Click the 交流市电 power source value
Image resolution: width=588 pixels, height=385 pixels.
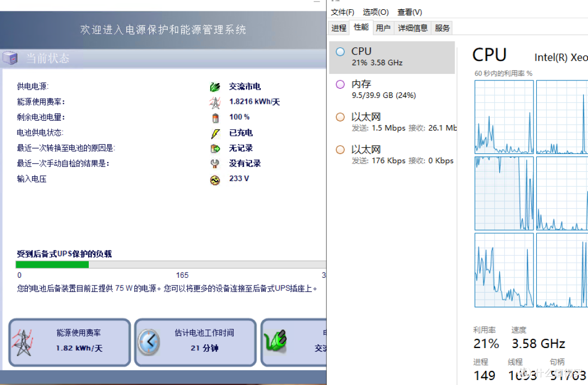[245, 86]
